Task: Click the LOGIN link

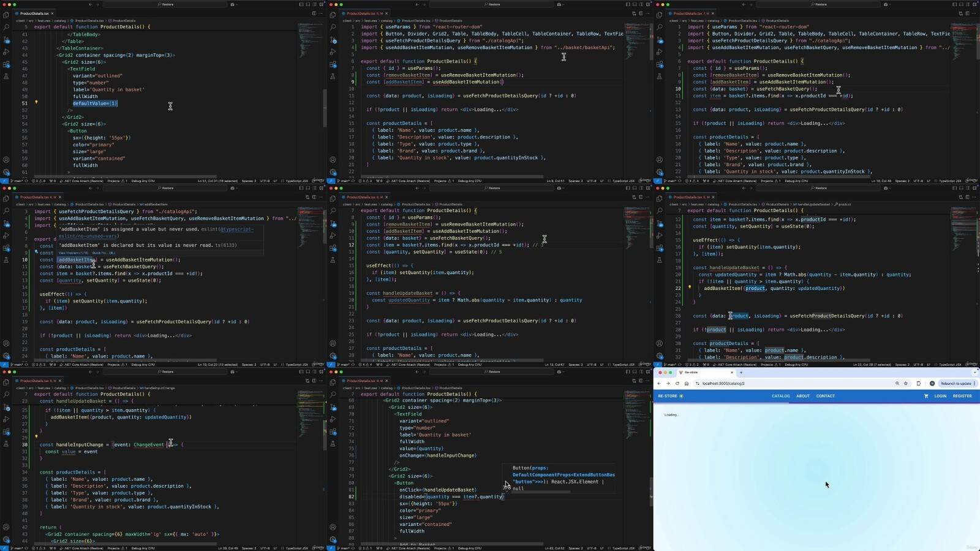Action: [x=940, y=396]
